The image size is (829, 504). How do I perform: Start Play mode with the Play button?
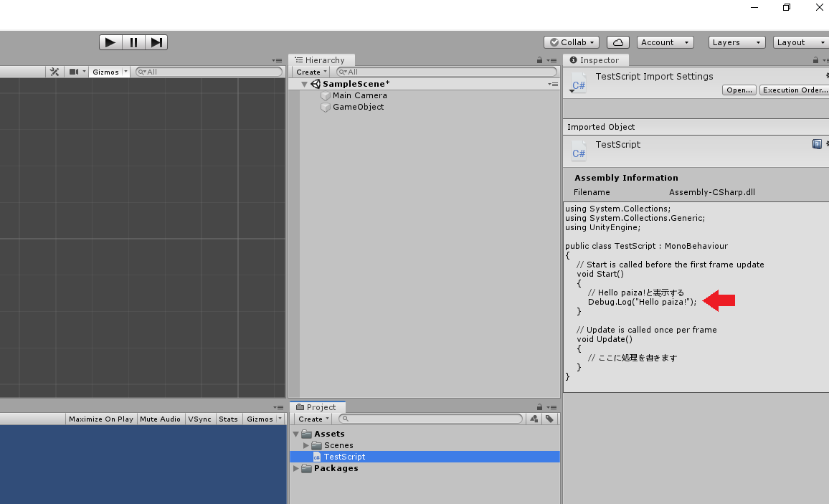point(110,42)
